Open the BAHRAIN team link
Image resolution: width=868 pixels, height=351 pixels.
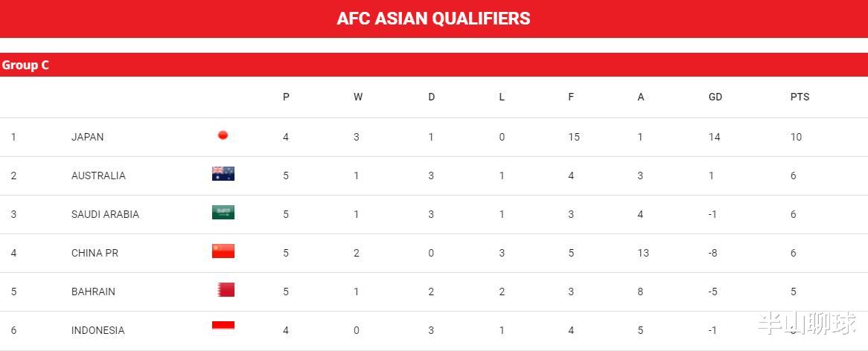(93, 292)
